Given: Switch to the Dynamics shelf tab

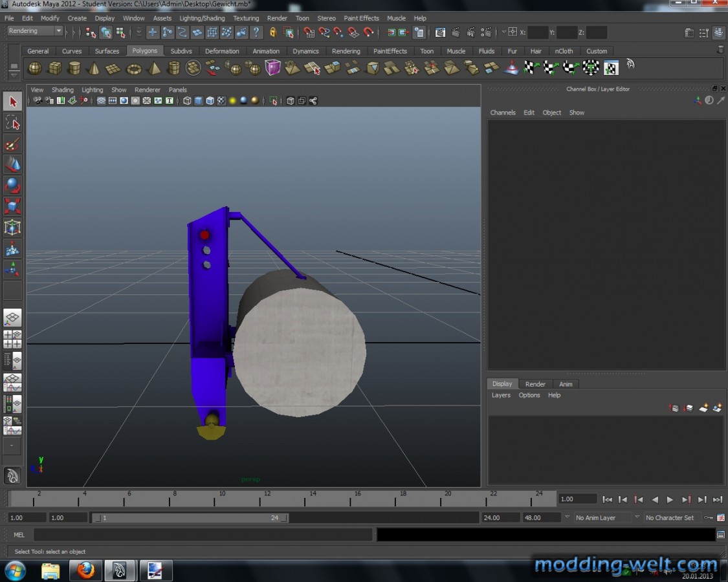Looking at the screenshot, I should (x=305, y=51).
